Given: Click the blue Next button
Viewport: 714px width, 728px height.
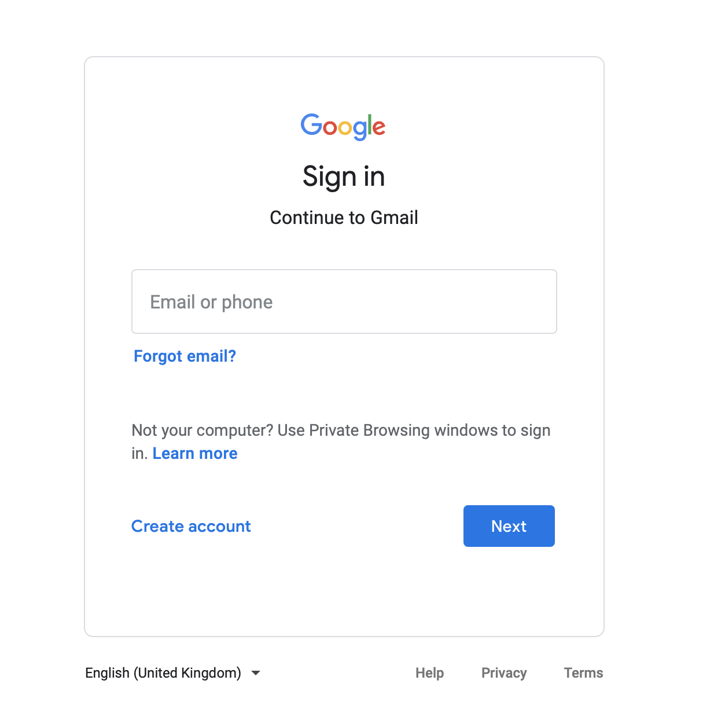Looking at the screenshot, I should pyautogui.click(x=509, y=526).
